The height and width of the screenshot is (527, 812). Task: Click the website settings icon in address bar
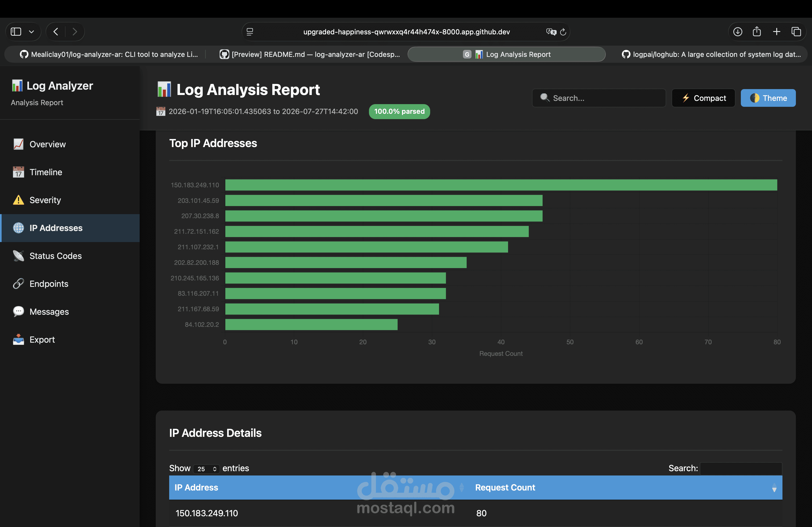[x=250, y=32]
